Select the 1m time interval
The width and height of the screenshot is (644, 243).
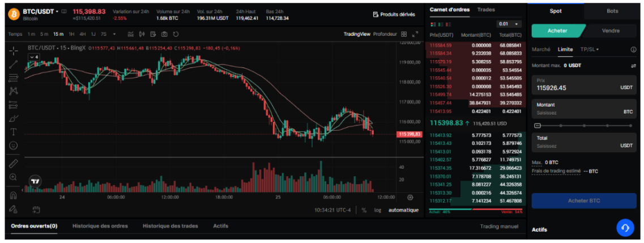31,34
